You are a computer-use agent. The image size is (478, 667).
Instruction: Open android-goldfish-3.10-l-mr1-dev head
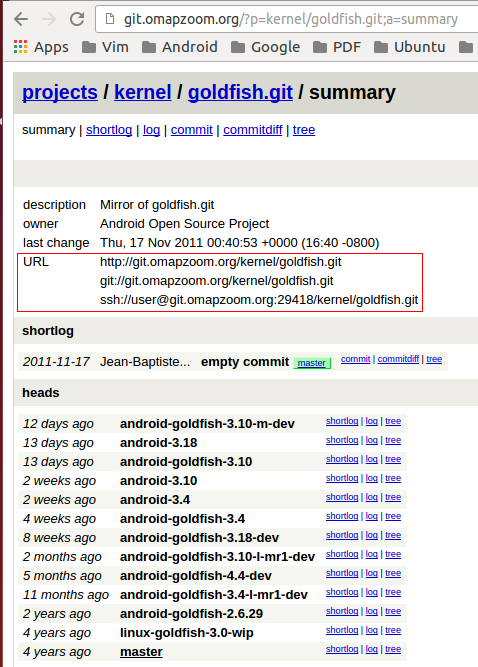click(x=217, y=557)
